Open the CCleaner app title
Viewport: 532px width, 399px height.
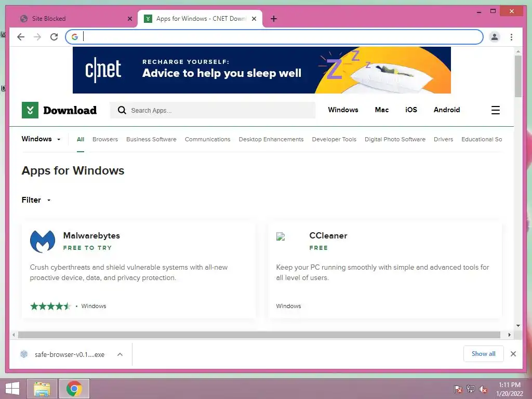(x=328, y=235)
